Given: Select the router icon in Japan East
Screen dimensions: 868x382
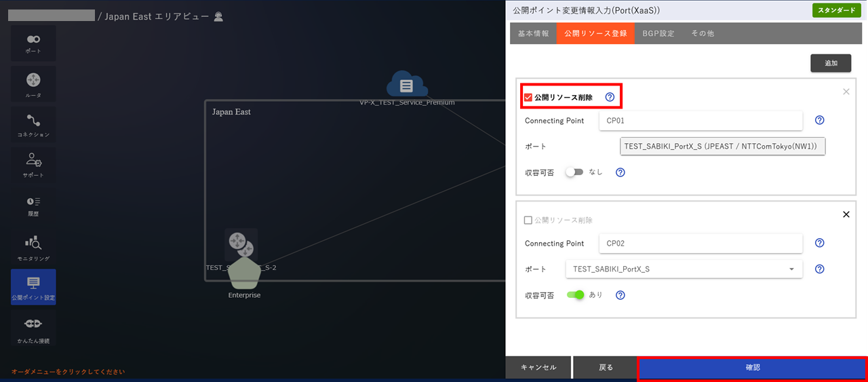Looking at the screenshot, I should click(x=241, y=244).
